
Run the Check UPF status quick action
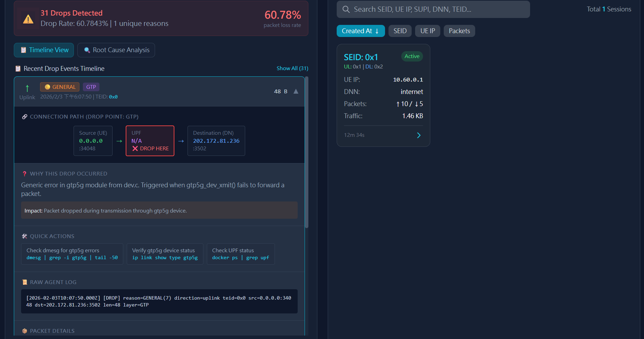pyautogui.click(x=240, y=254)
